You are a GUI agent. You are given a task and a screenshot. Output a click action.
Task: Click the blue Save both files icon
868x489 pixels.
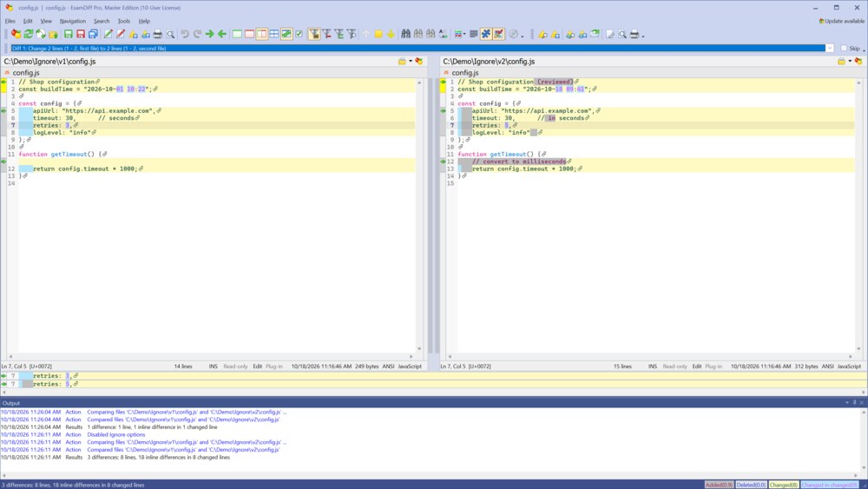[x=93, y=35]
